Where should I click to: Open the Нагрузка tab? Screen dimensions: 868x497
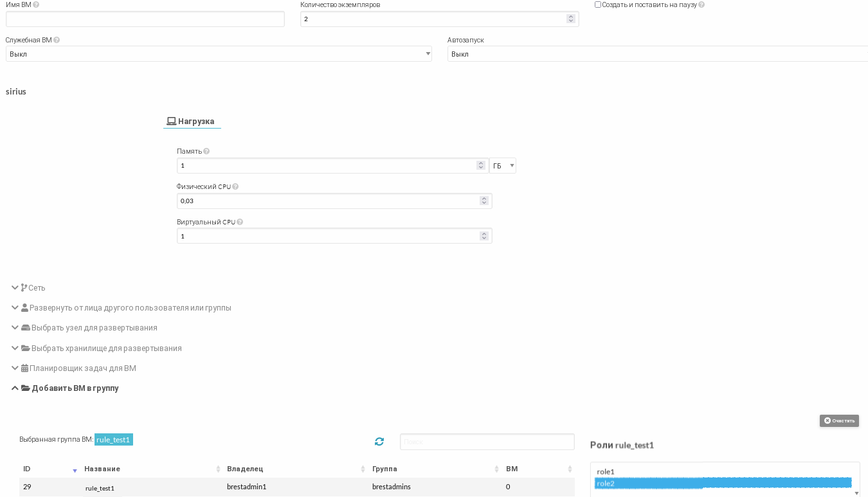click(191, 122)
